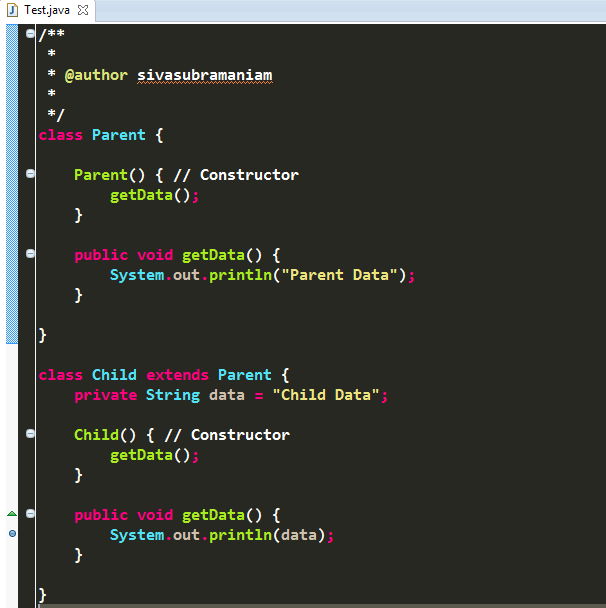The height and width of the screenshot is (608, 606).
Task: Click the blue range indicator bar in gutter
Action: 12,184
